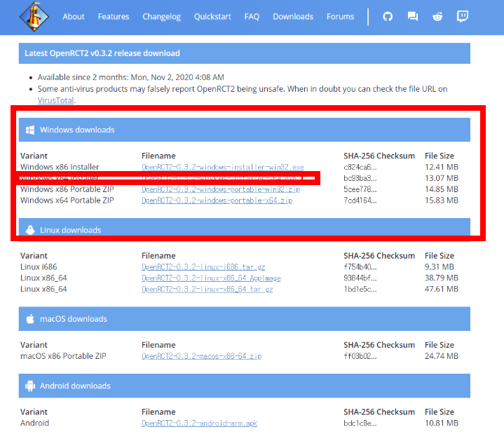Click the Latest OpenRCT2 v0.3.2 release download banner
The image size is (504, 448).
tap(244, 53)
